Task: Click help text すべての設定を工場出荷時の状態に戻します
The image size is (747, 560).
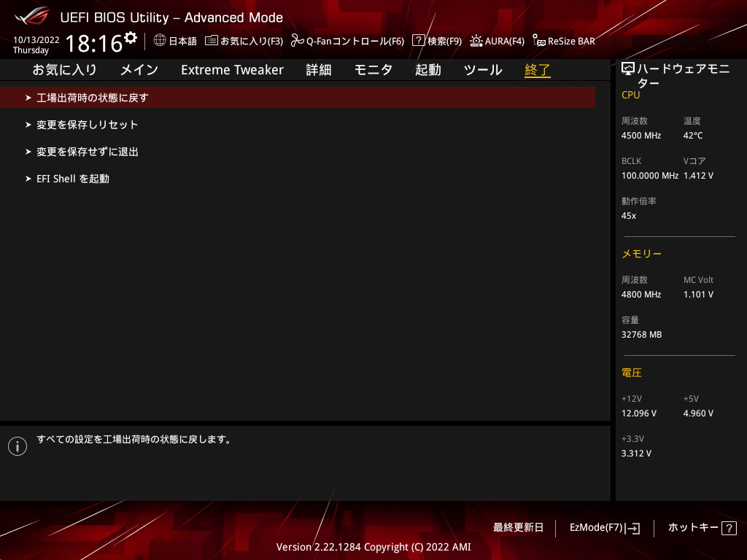Action: (134, 439)
